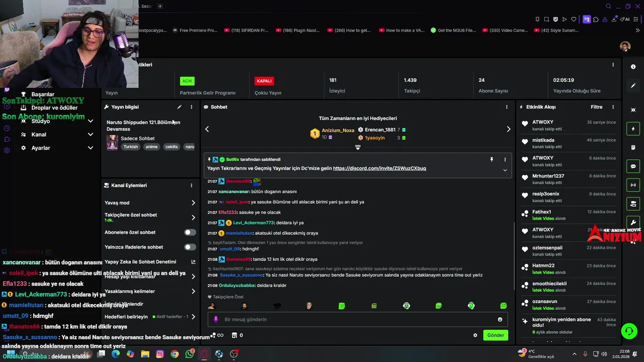The width and height of the screenshot is (644, 362).
Task: Click the green Gönder send button
Action: pyautogui.click(x=496, y=335)
